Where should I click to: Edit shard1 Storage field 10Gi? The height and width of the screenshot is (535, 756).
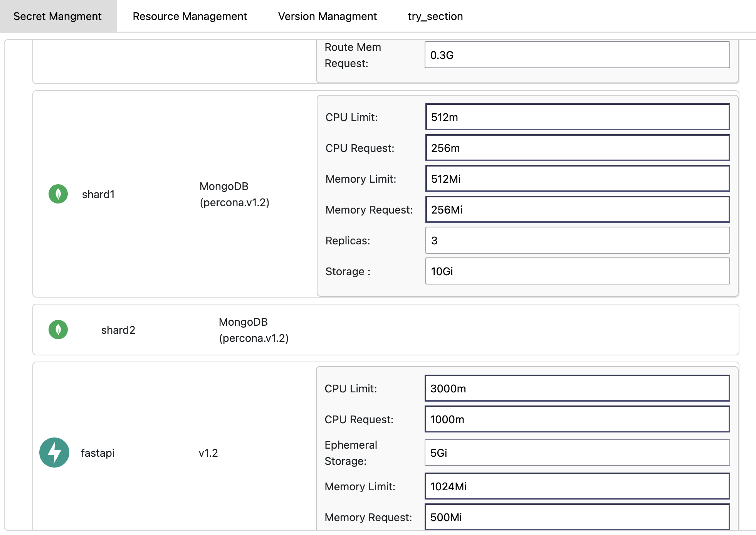(x=577, y=271)
